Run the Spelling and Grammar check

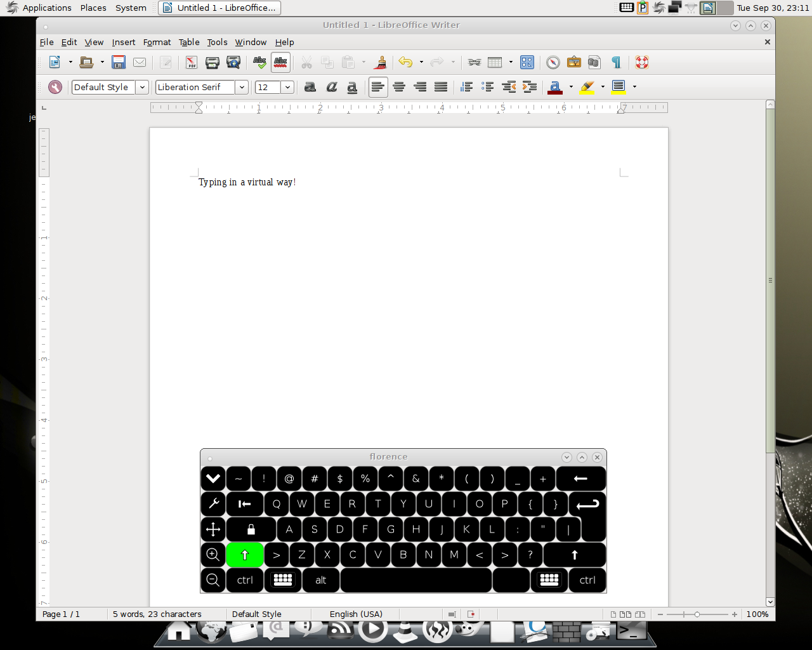[x=259, y=62]
